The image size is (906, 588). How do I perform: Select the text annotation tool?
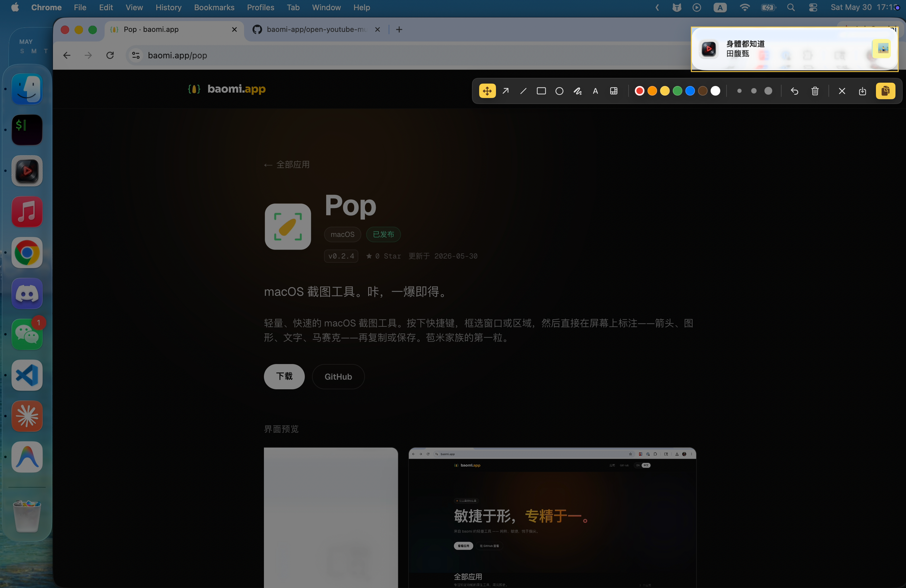point(595,91)
